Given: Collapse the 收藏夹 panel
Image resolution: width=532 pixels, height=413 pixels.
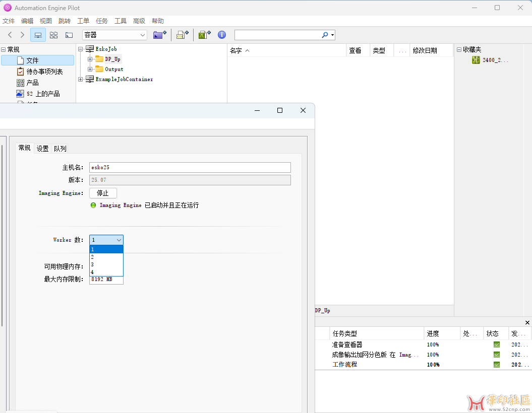Looking at the screenshot, I should point(459,49).
